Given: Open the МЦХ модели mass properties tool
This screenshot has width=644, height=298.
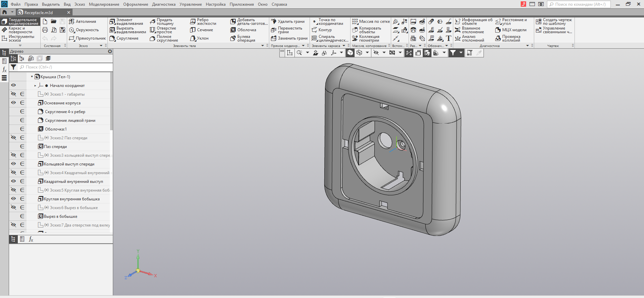Looking at the screenshot, I should 511,30.
